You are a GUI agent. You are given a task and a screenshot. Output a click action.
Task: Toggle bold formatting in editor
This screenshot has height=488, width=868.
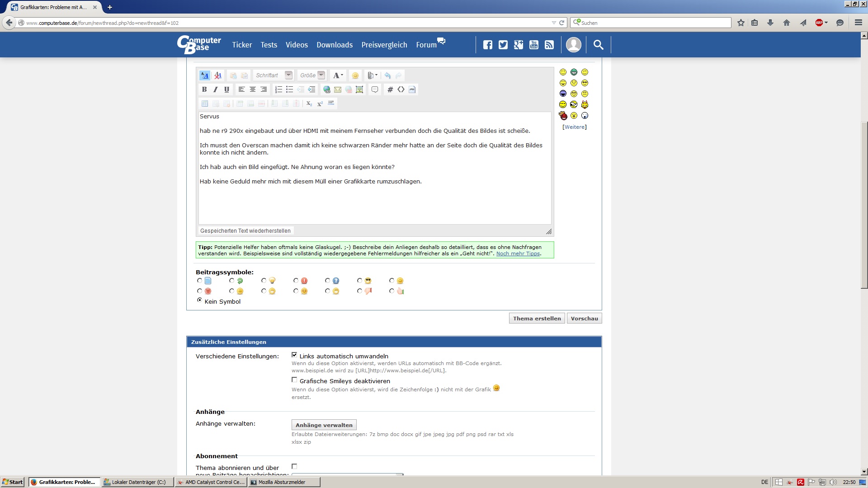pos(204,89)
